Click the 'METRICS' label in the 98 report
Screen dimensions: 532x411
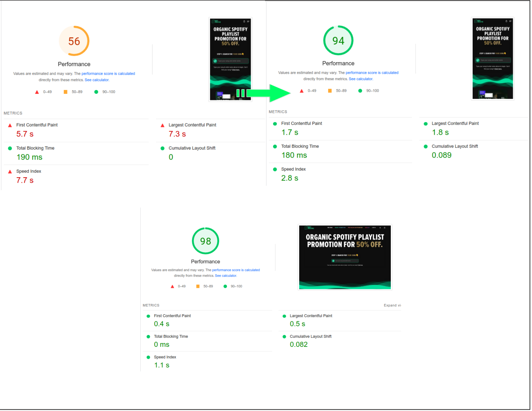[151, 305]
